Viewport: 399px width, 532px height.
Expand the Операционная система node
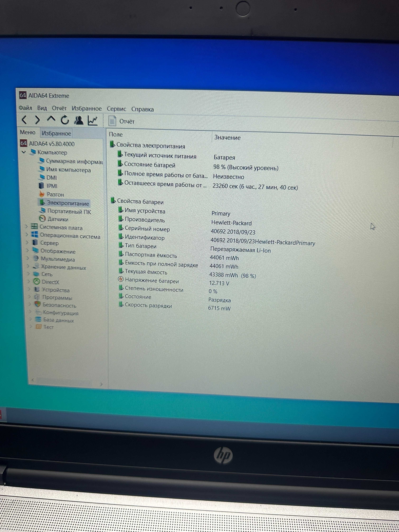coord(27,235)
